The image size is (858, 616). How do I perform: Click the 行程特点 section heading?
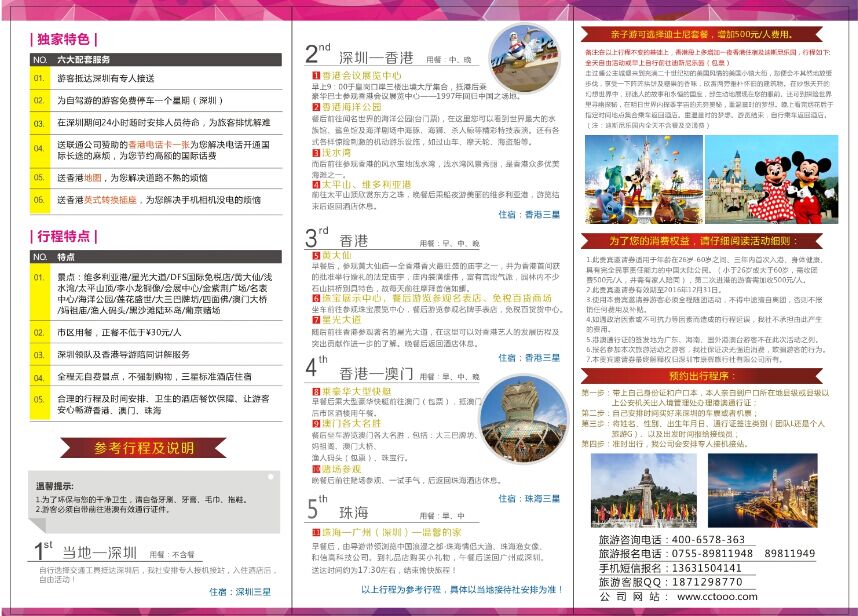[x=63, y=236]
